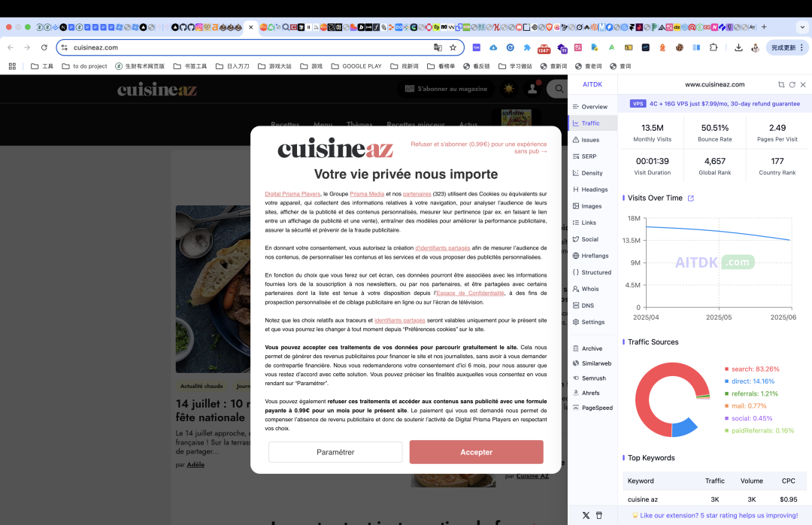Screen dimensions: 812x525
Task: Open the Chrome extensions puzzle icon
Action: [x=714, y=47]
